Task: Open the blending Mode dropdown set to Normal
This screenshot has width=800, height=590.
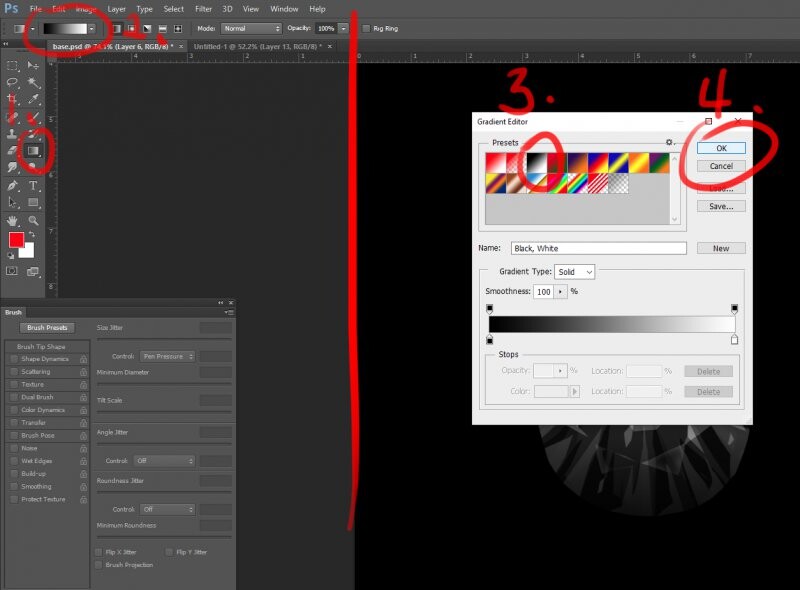Action: [x=252, y=28]
